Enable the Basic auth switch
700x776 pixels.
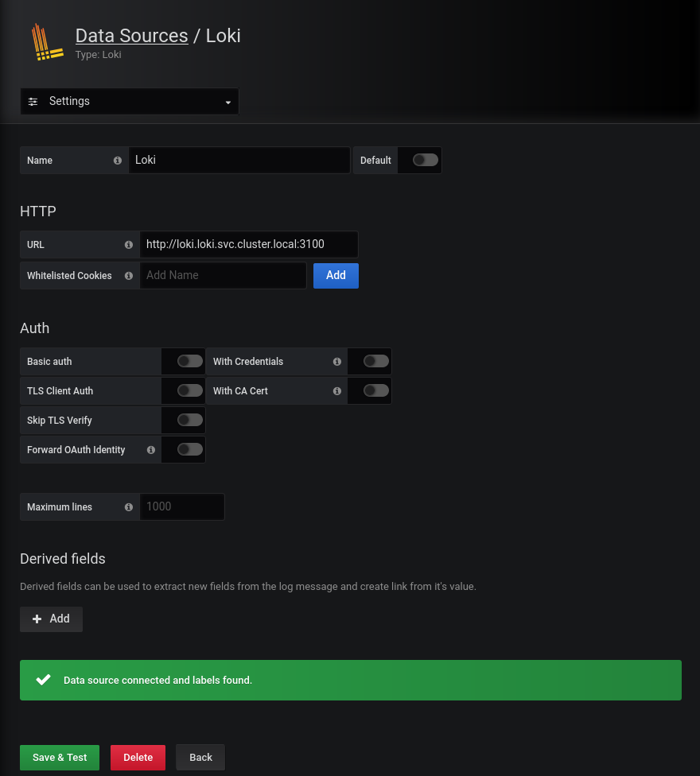coord(190,361)
